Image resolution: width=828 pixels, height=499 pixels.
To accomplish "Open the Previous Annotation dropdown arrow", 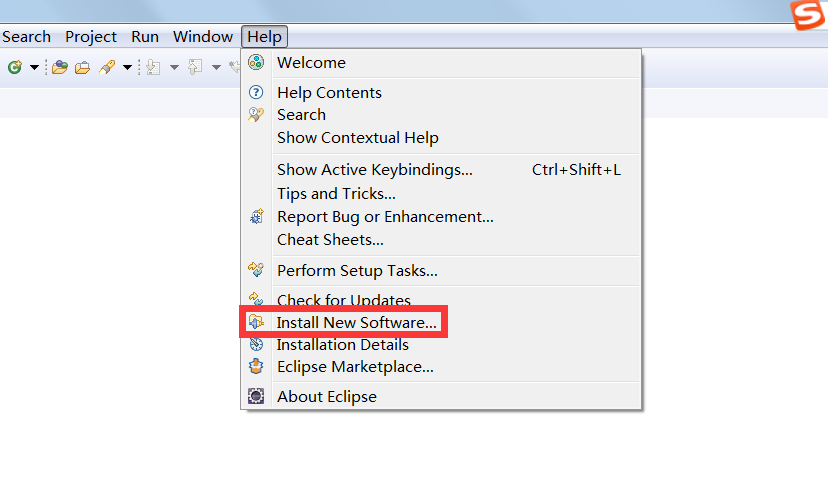I will [216, 68].
